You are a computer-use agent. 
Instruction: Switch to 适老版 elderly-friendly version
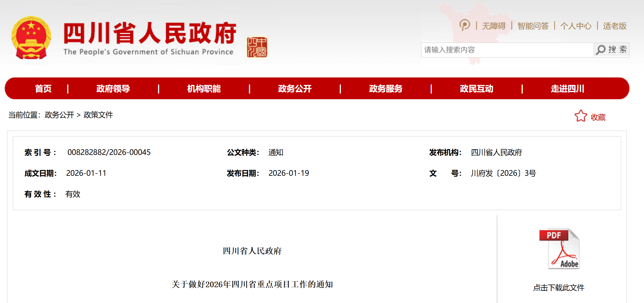[x=615, y=26]
